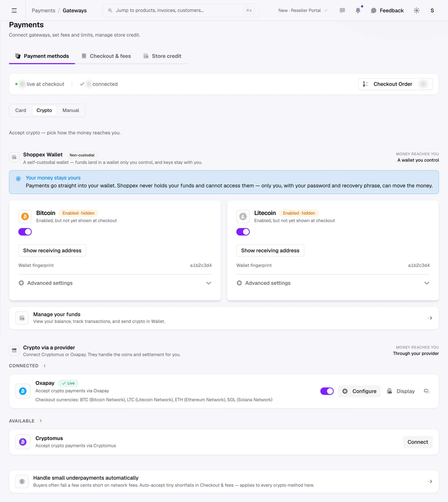Click Bitcoin wallet fingerprint a1b2c3d4

pos(201,265)
